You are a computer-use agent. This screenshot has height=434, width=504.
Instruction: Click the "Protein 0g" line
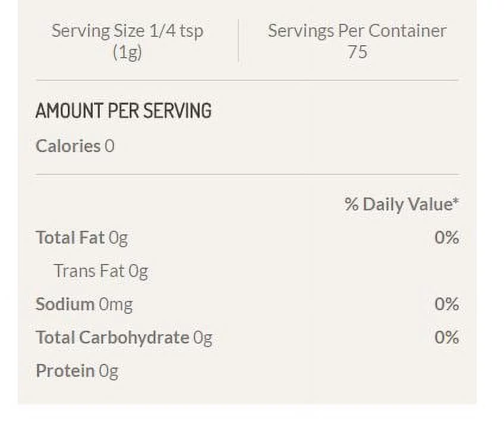point(77,371)
